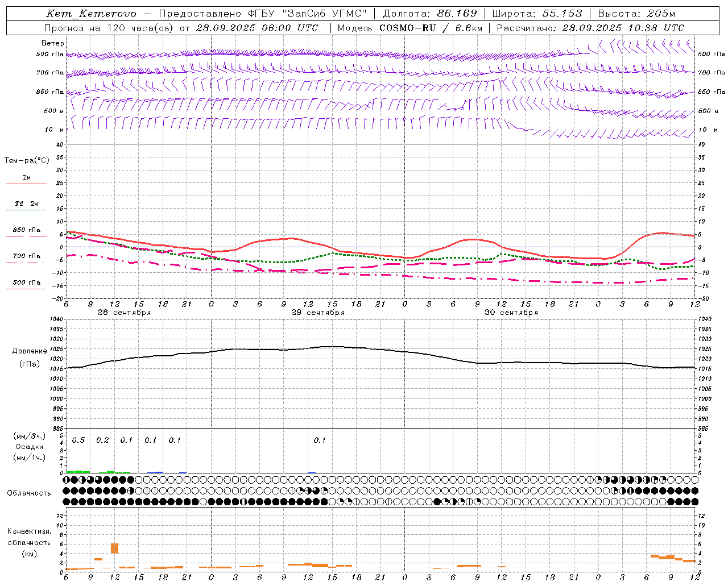The width and height of the screenshot is (728, 582).
Task: Select the Td 2м dew point legend
Action: [x=26, y=204]
